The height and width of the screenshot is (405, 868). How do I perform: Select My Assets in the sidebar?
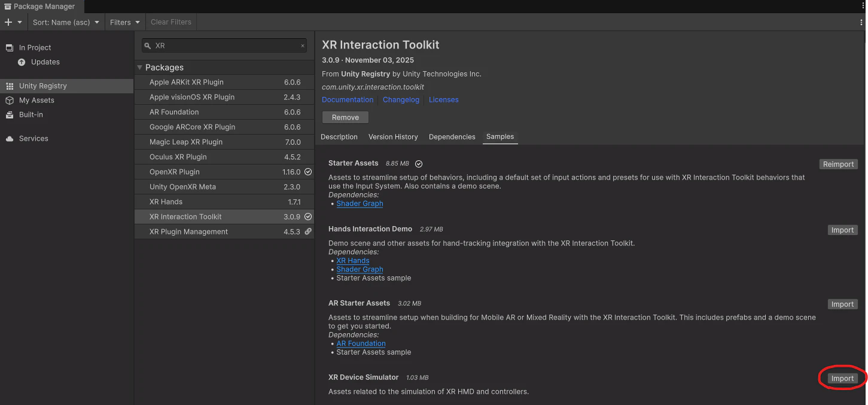pyautogui.click(x=36, y=101)
